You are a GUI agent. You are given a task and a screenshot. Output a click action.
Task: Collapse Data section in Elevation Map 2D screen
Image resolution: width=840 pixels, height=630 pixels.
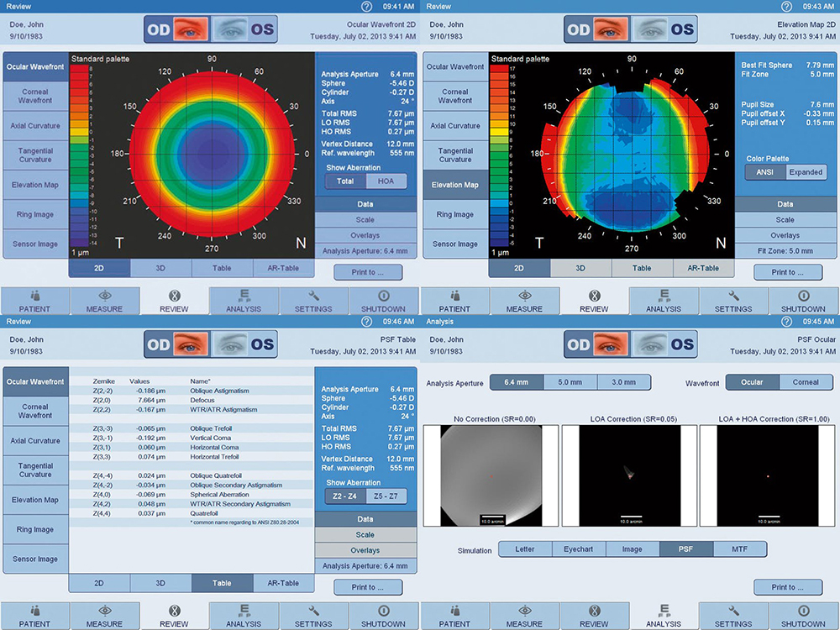[x=785, y=204]
